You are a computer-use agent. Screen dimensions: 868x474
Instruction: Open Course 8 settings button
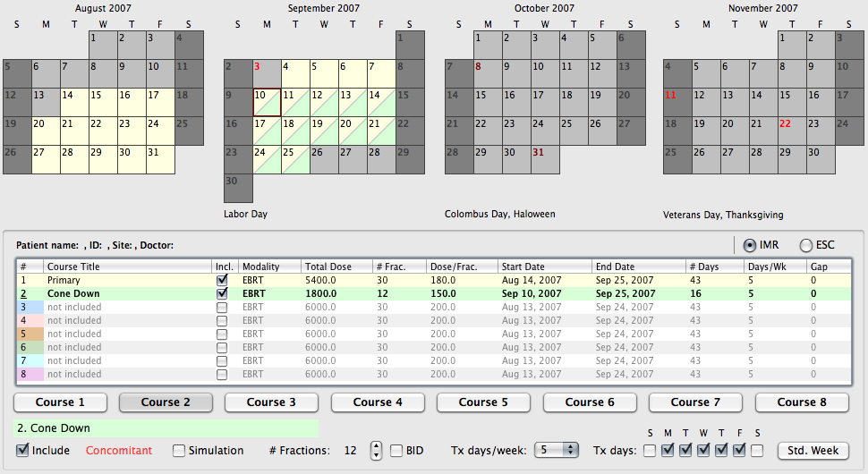pyautogui.click(x=801, y=402)
